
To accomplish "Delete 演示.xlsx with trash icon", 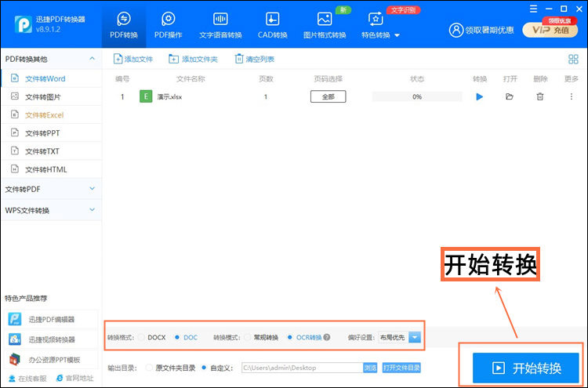I will pos(539,96).
